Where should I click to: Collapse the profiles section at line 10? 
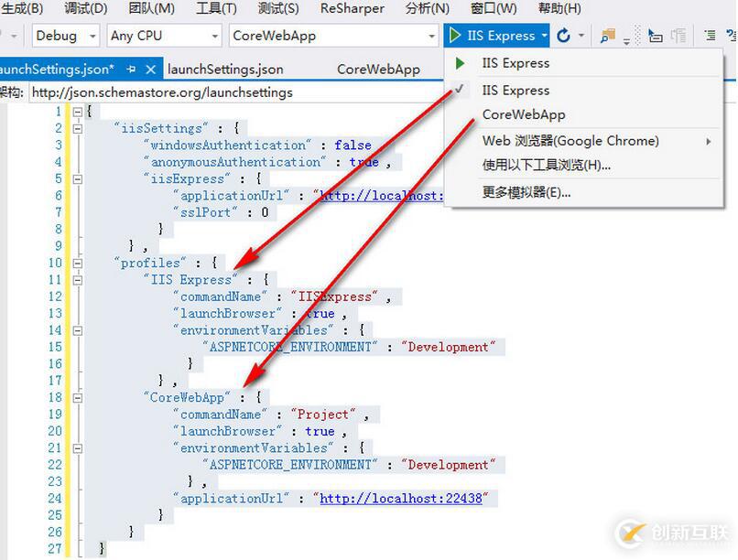pos(78,263)
